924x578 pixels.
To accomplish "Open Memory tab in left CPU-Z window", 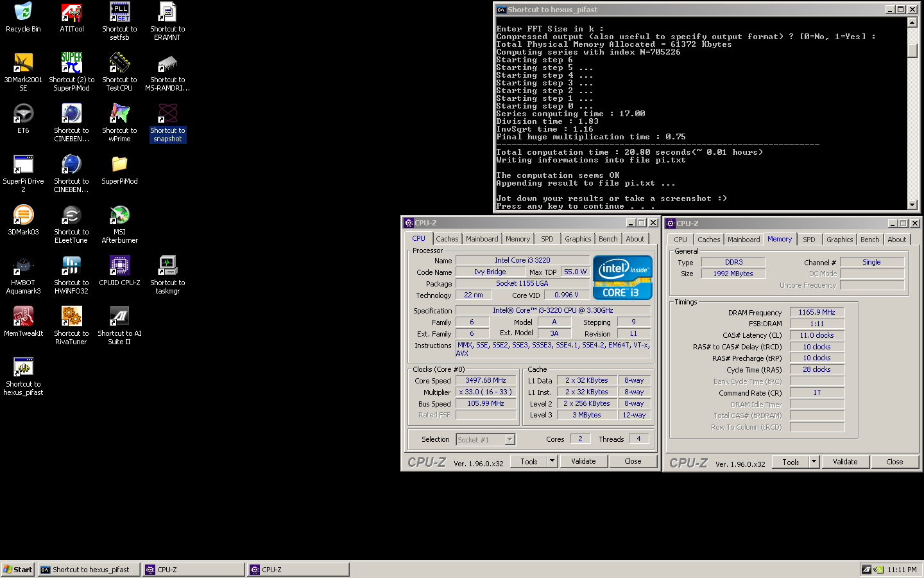I will coord(518,239).
